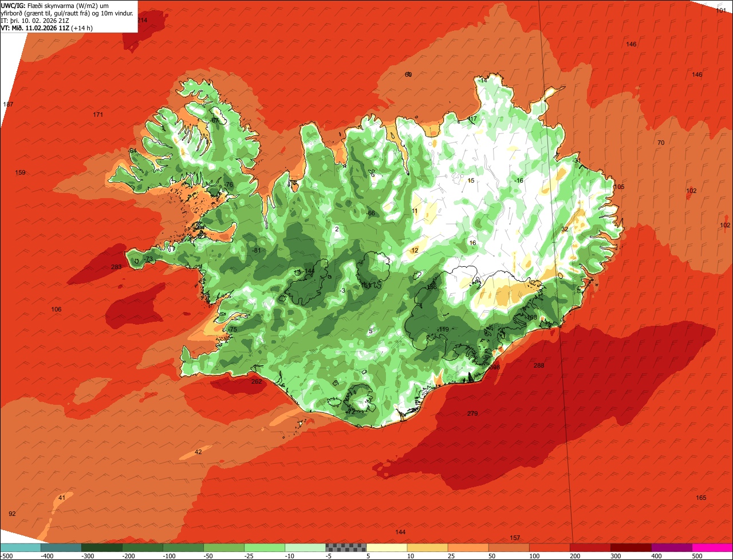Click the 187 value at the left edge
This screenshot has width=733, height=560.
(8, 104)
